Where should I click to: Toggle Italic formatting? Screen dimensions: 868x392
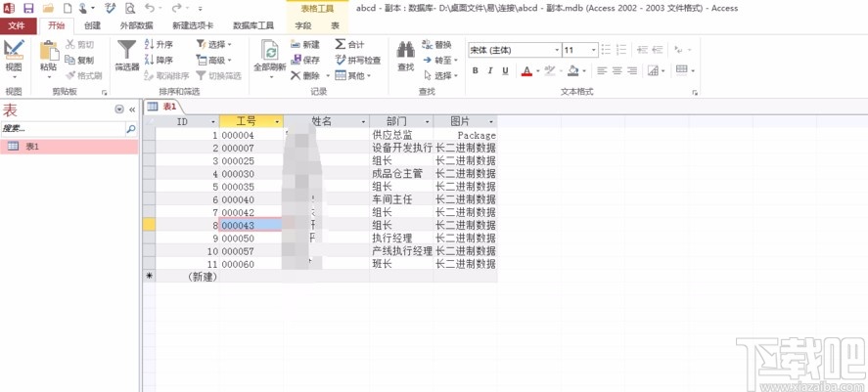click(x=490, y=70)
